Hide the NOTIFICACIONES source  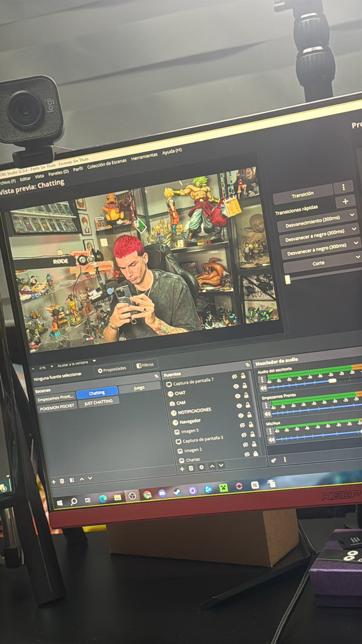(239, 406)
